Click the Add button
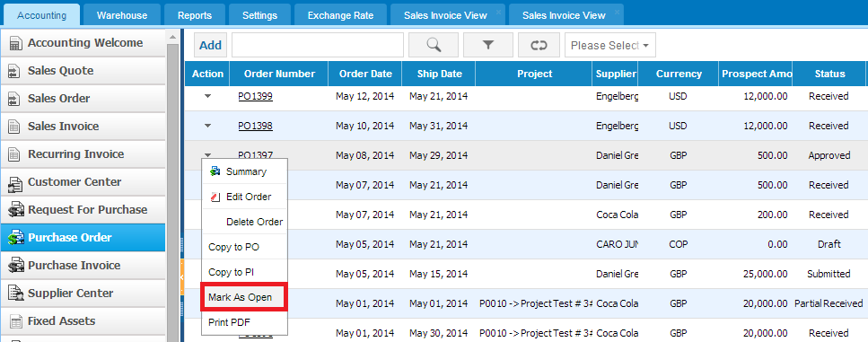The width and height of the screenshot is (868, 342). (x=210, y=46)
